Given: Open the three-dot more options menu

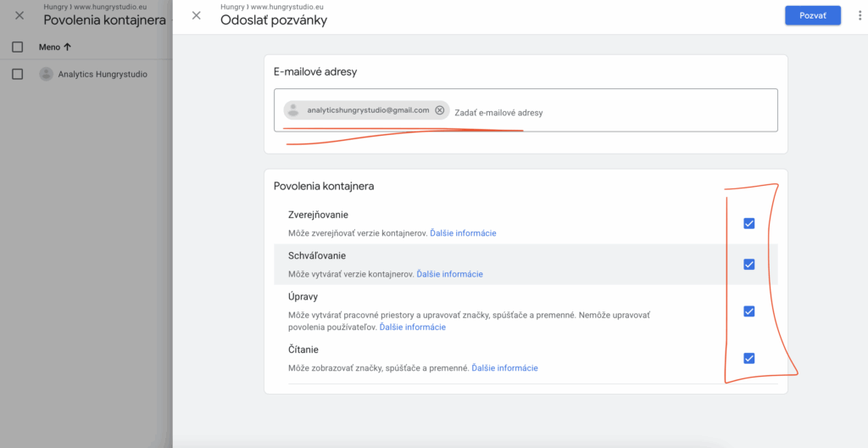Looking at the screenshot, I should pos(856,15).
